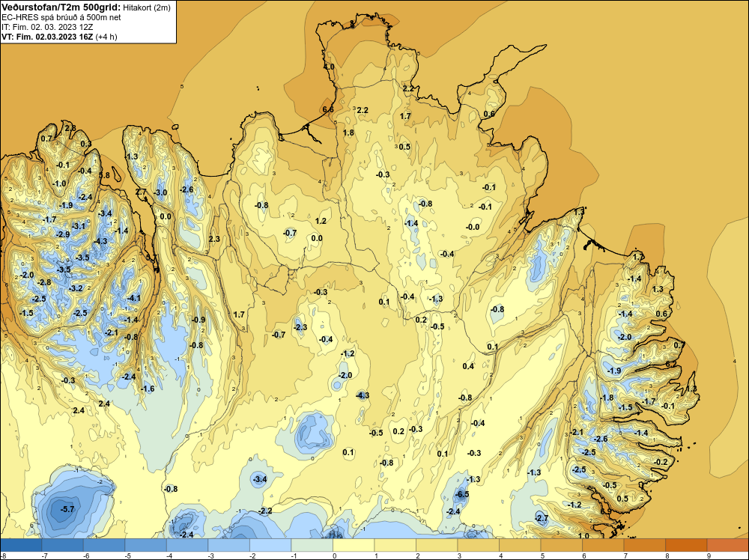Select legend color between 0 and 1

354,545
